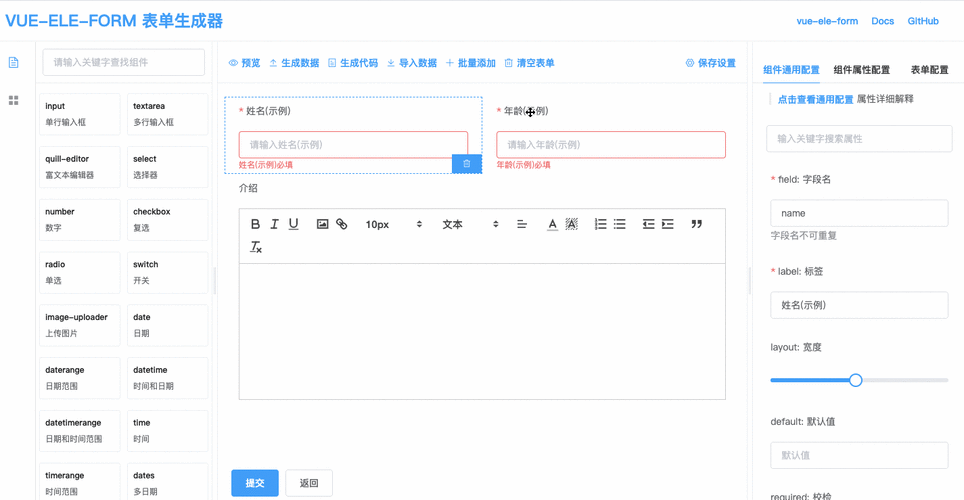Image resolution: width=964 pixels, height=500 pixels.
Task: Apply bullet list in editor toolbar
Action: pos(620,224)
